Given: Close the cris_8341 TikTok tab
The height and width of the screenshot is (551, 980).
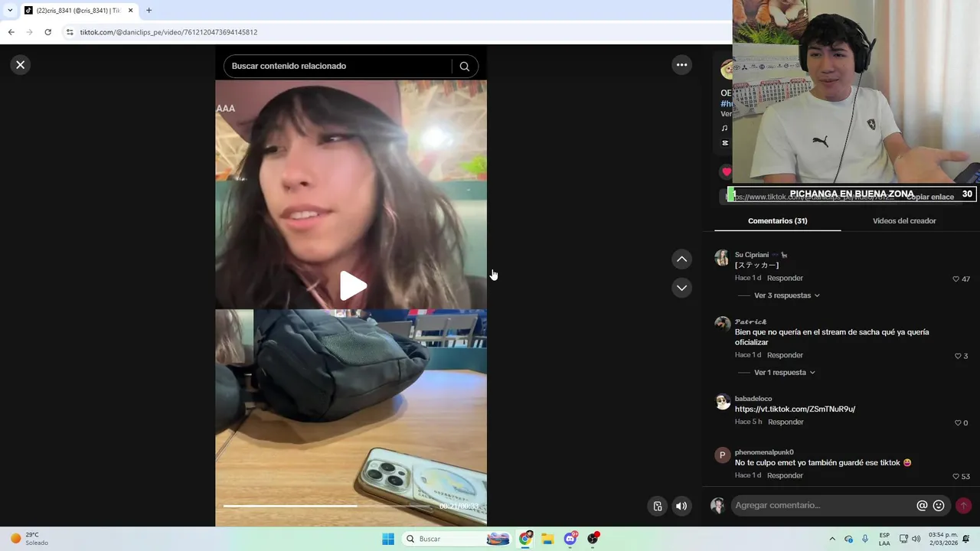Looking at the screenshot, I should [130, 11].
